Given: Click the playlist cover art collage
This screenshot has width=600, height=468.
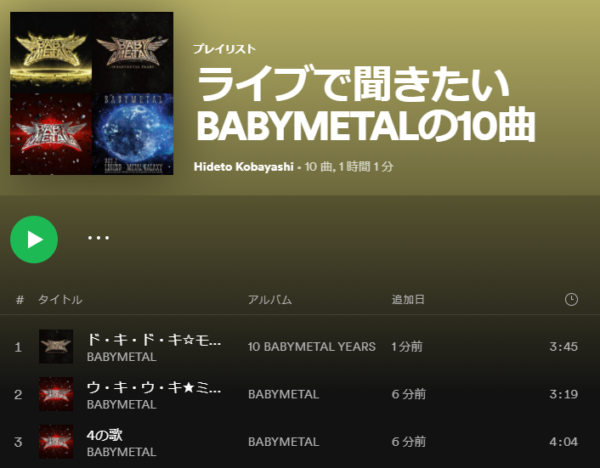Looking at the screenshot, I should 91,93.
